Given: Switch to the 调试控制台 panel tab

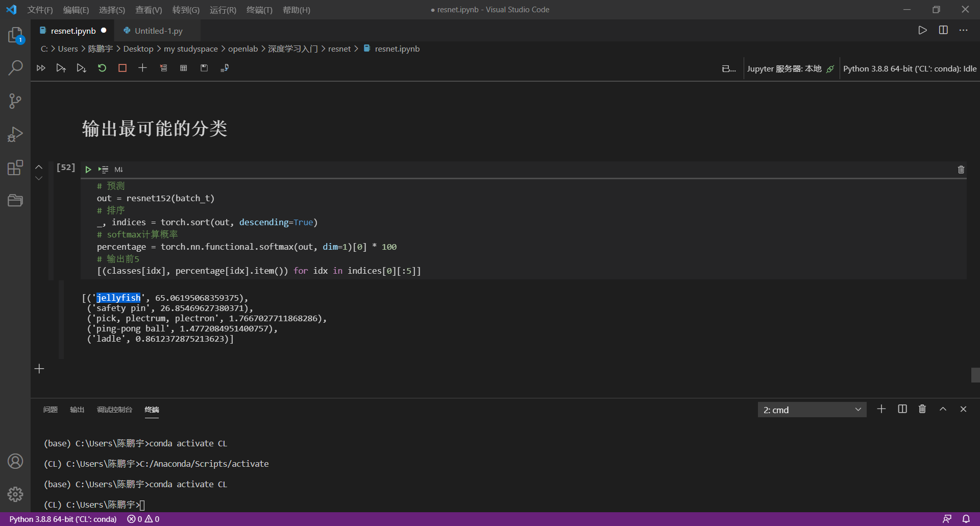Looking at the screenshot, I should (x=114, y=410).
